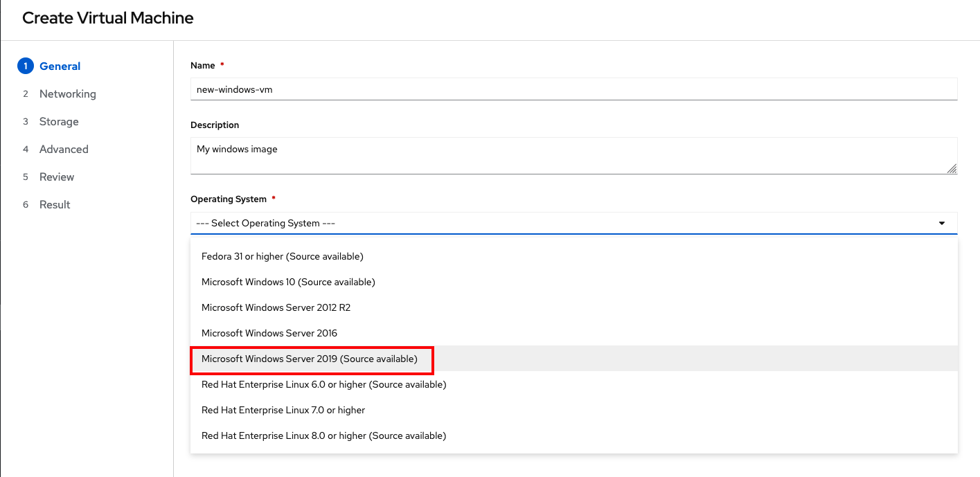Click the Name input field
Viewport: 980px width, 477px height.
573,89
